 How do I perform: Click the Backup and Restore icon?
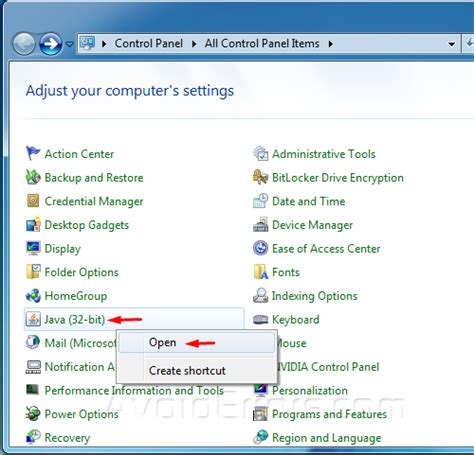pos(33,177)
